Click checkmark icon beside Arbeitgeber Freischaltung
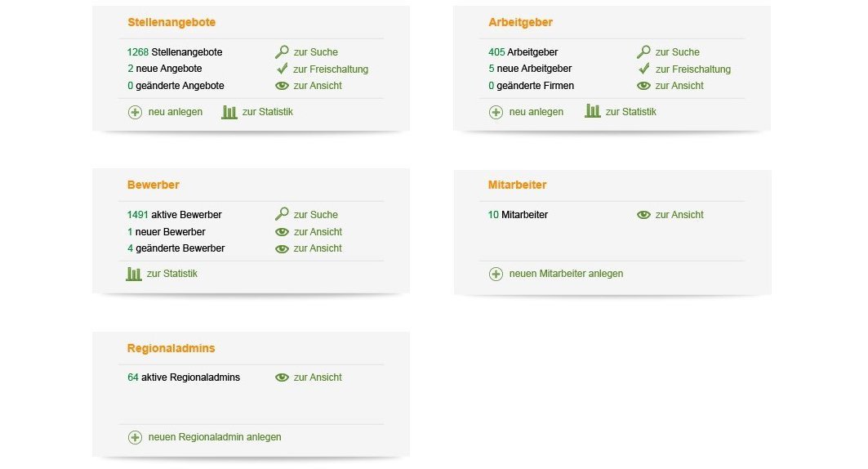This screenshot has width=868, height=469. click(x=643, y=69)
